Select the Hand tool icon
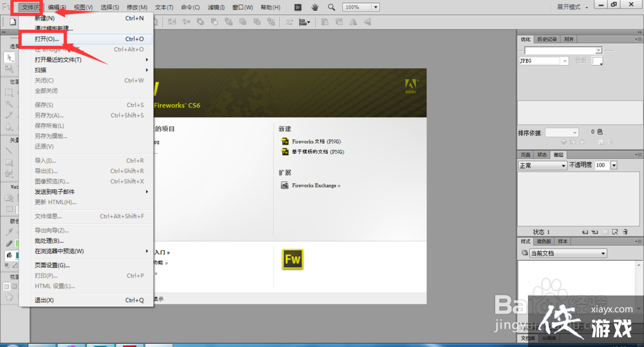This screenshot has height=347, width=644. pos(315,7)
